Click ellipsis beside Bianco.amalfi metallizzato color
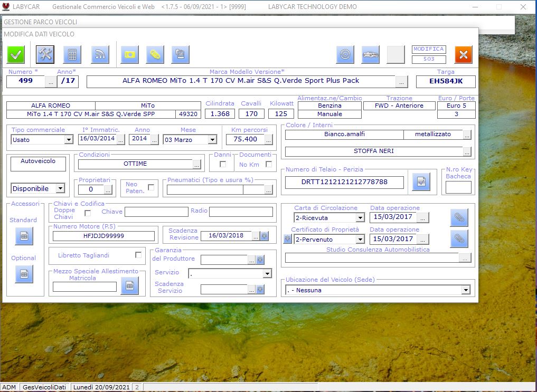 [467, 135]
